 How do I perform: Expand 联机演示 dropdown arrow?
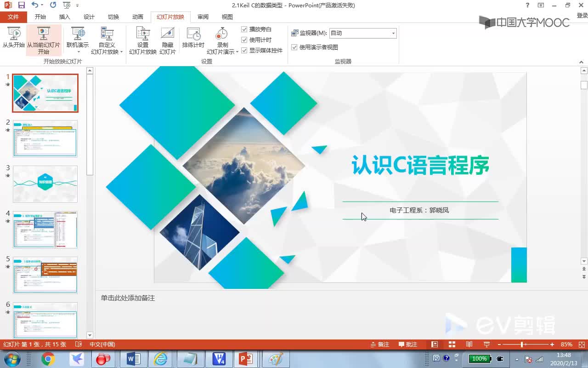point(78,52)
